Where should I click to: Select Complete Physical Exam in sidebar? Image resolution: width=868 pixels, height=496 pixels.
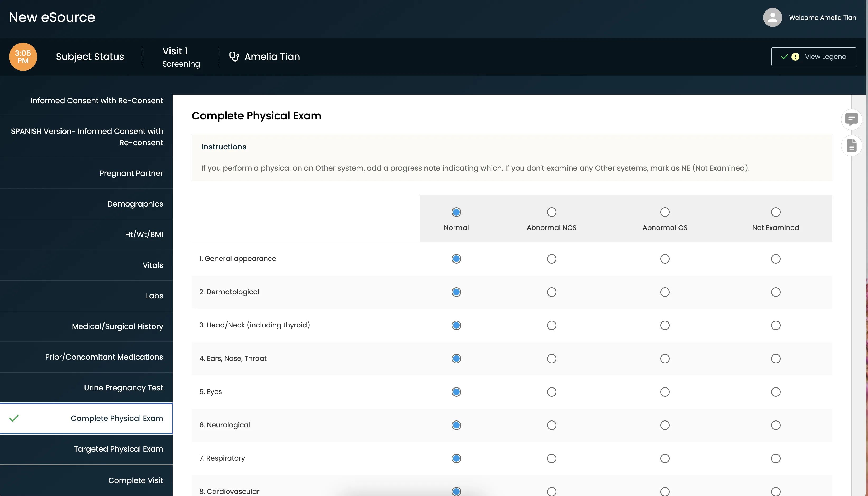(86, 418)
